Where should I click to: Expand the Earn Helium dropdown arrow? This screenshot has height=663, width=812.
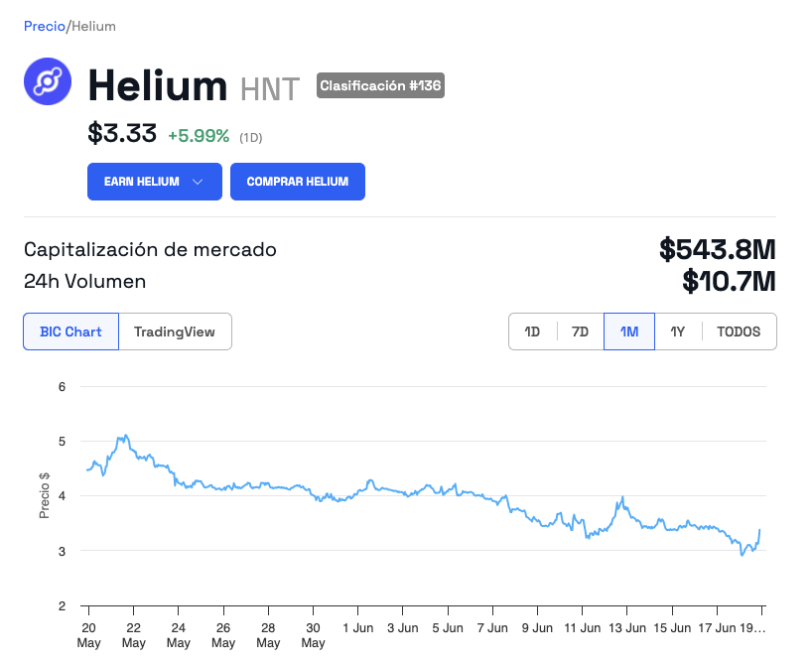click(x=198, y=182)
